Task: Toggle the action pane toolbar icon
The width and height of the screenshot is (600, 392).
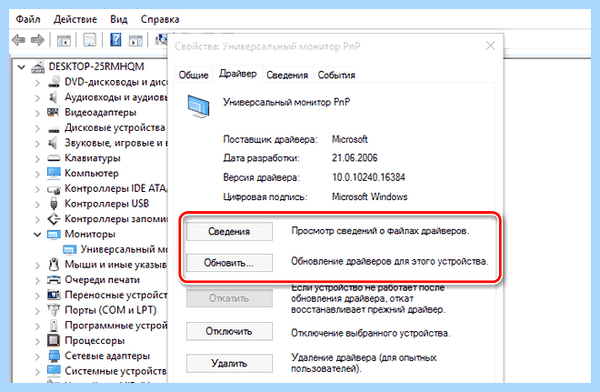Action: (x=136, y=40)
